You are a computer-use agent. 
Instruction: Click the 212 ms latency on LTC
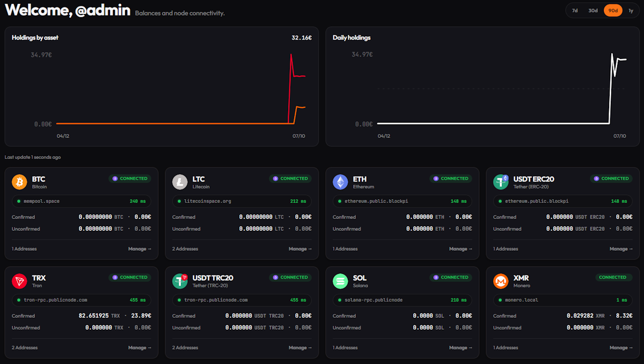[x=298, y=201]
